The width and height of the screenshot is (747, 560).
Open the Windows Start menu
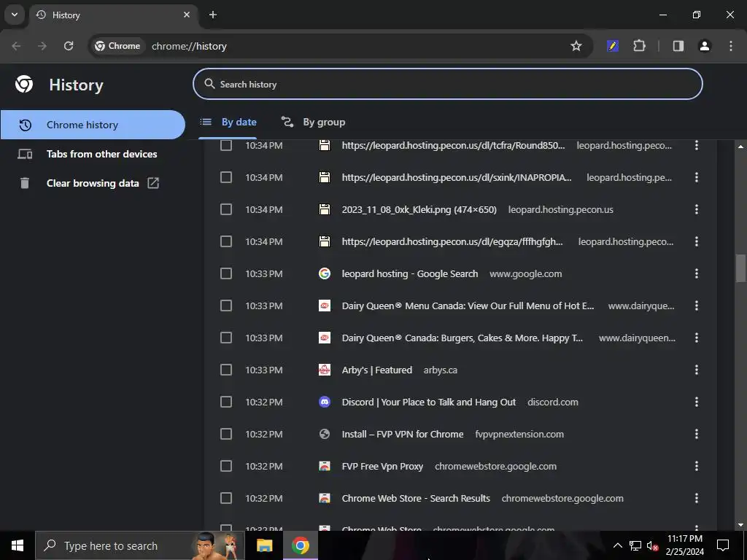click(x=18, y=545)
